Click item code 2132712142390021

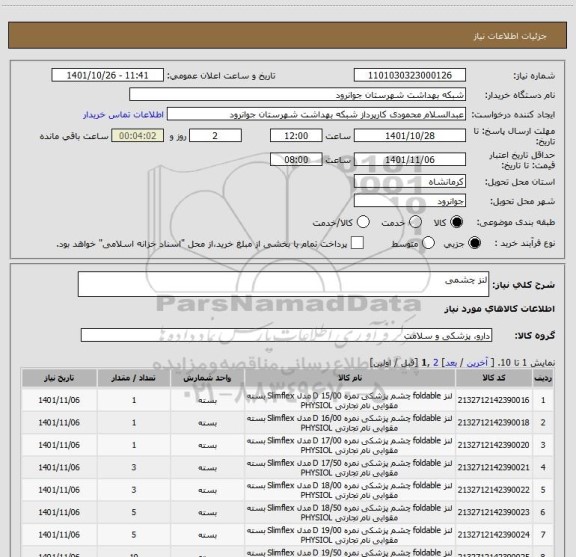pos(493,467)
